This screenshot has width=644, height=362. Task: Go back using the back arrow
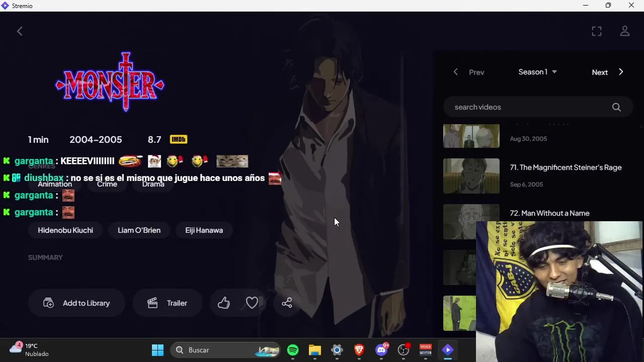(x=20, y=31)
